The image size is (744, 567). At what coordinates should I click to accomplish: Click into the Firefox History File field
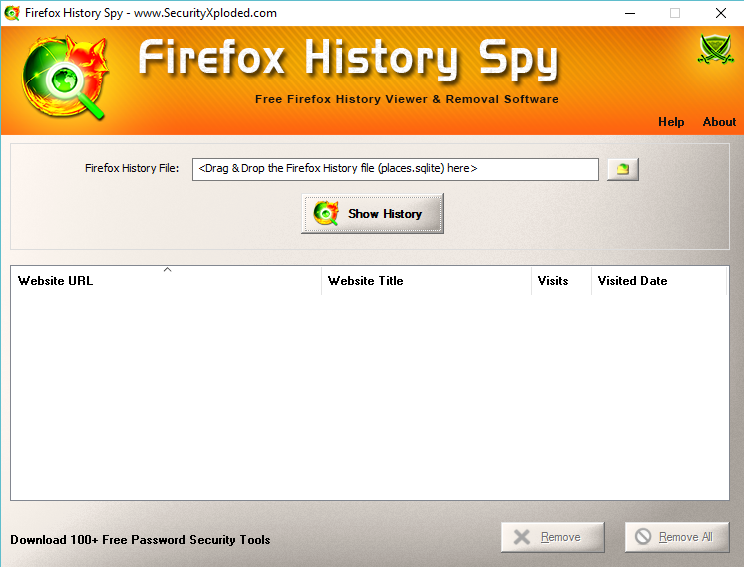pos(395,169)
